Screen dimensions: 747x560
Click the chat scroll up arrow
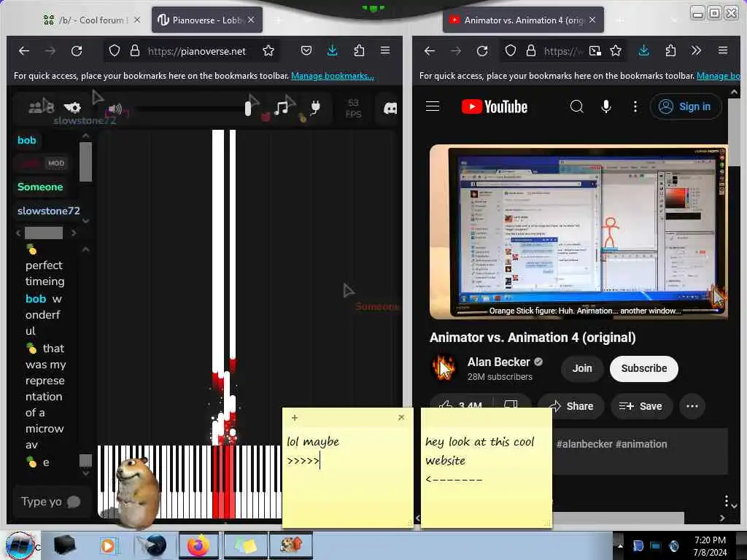point(86,249)
